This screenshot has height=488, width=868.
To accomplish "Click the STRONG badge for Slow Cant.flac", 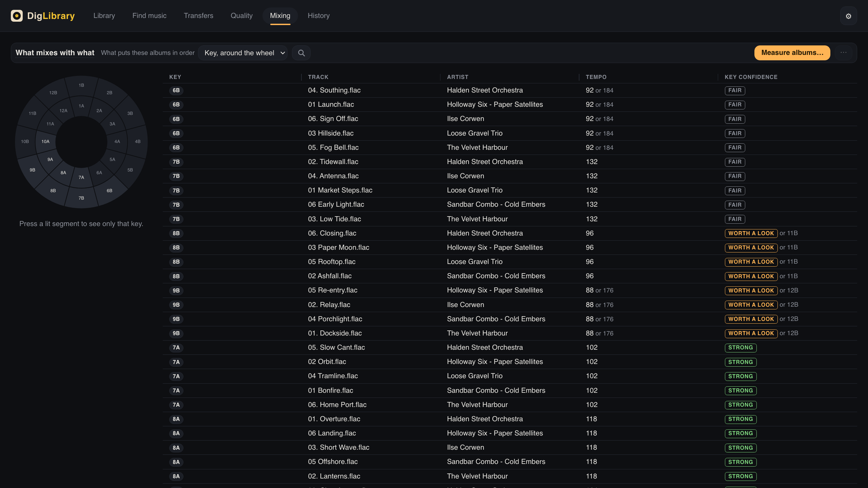I will (x=741, y=347).
